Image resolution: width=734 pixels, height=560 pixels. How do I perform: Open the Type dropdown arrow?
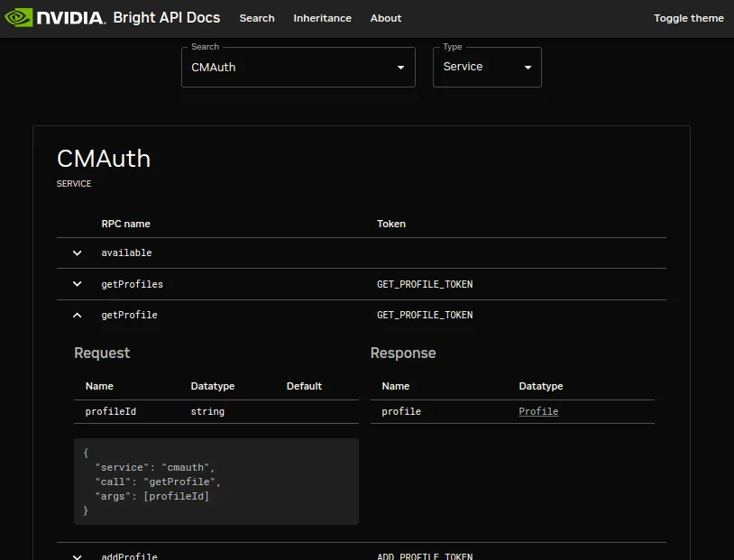(528, 68)
